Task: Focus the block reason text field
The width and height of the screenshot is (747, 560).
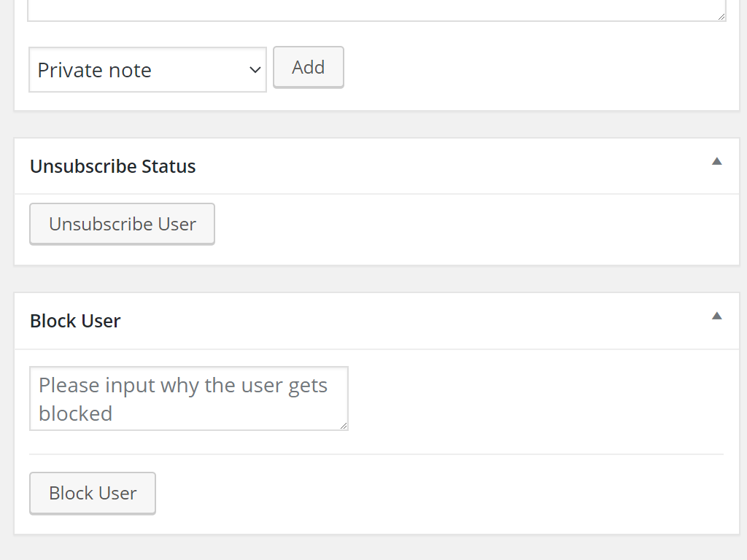Action: [188, 399]
